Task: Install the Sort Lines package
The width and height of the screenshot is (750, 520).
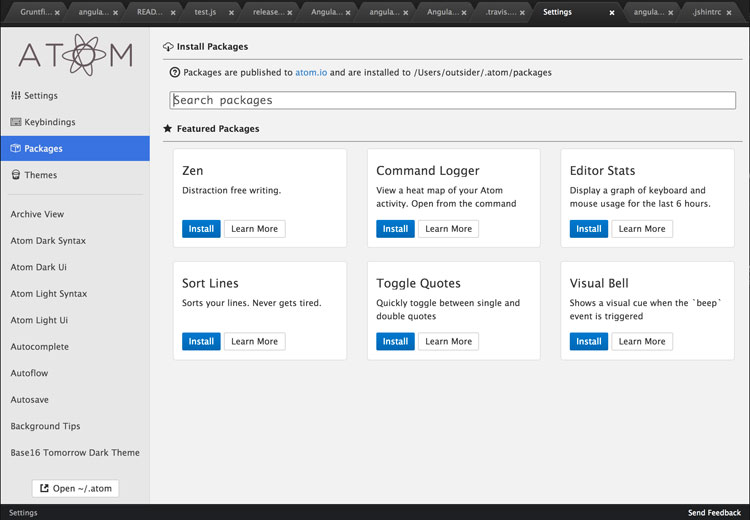Action: coord(201,342)
